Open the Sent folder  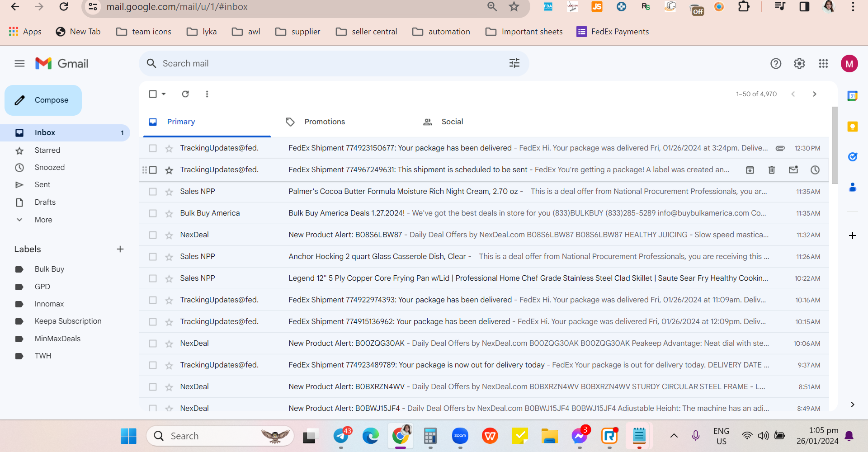[42, 184]
